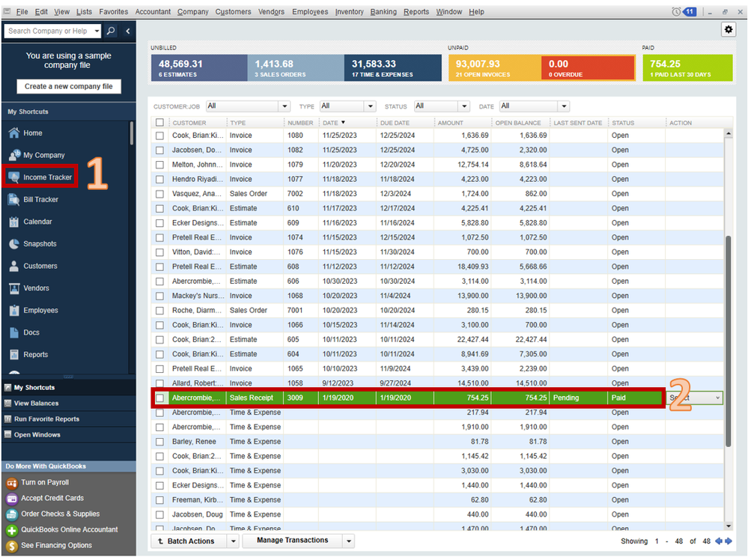Open the Lists menu
The height and width of the screenshot is (560, 748).
pyautogui.click(x=84, y=12)
